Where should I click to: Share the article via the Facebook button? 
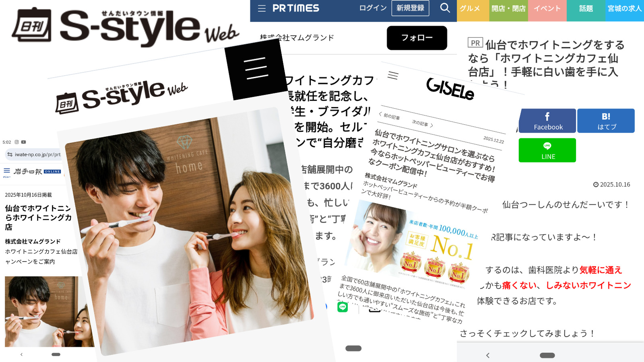548,121
